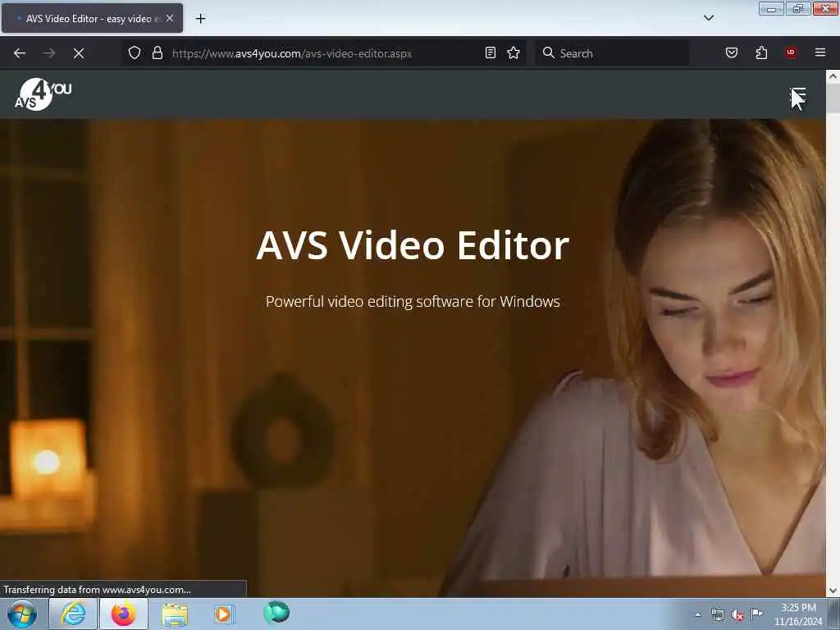
Task: Click the magnifier icon in Search box
Action: pos(548,52)
